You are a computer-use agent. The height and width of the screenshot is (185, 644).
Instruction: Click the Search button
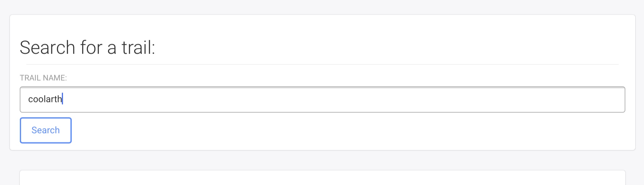point(46,130)
